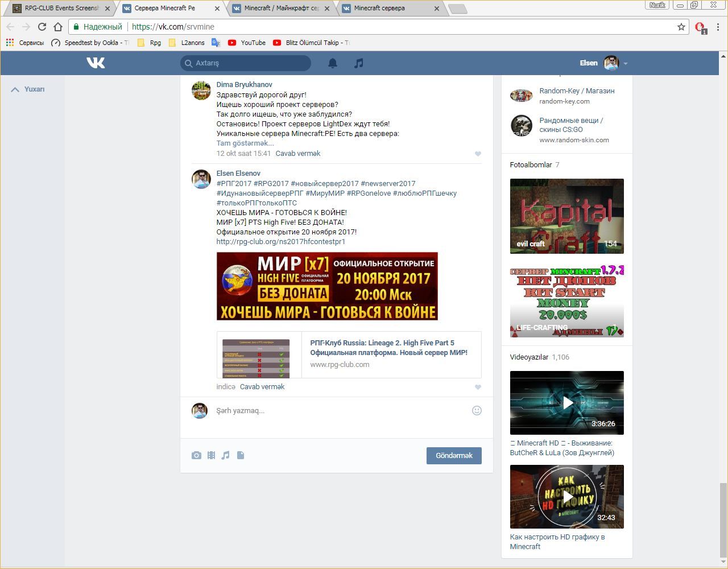
Task: Click Elsen Elsenov comment avatar
Action: 201,179
